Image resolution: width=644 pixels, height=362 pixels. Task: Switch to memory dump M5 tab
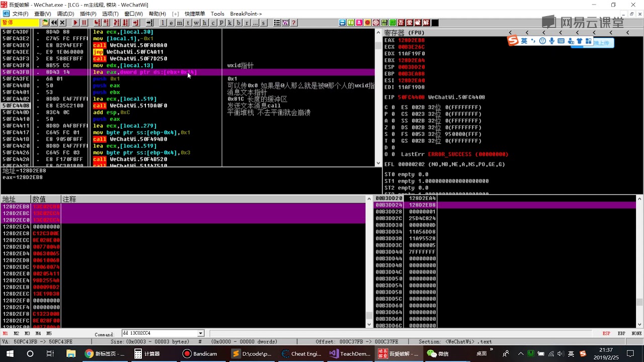click(49, 333)
